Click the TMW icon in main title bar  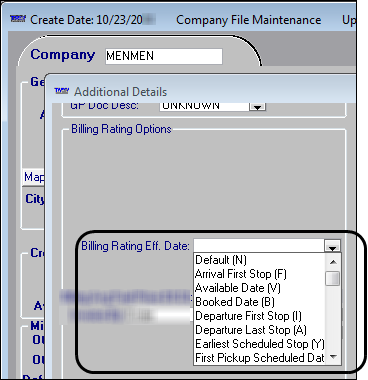point(18,19)
